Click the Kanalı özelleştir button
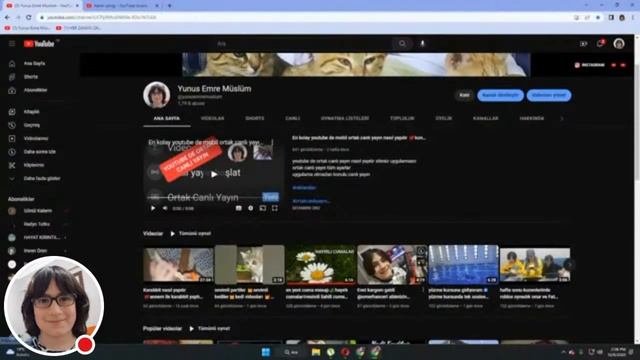The image size is (640, 360). pos(500,95)
